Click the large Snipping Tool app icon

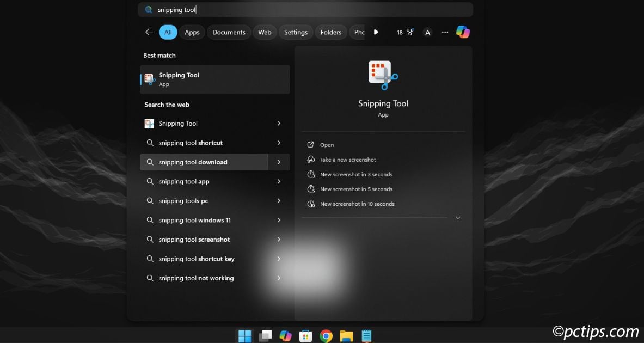coord(383,75)
